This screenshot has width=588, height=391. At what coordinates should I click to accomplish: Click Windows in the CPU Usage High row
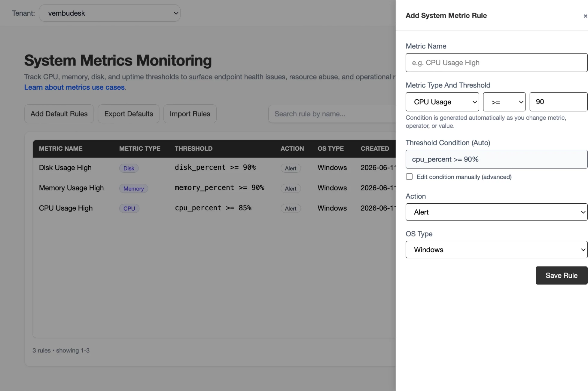pos(332,208)
